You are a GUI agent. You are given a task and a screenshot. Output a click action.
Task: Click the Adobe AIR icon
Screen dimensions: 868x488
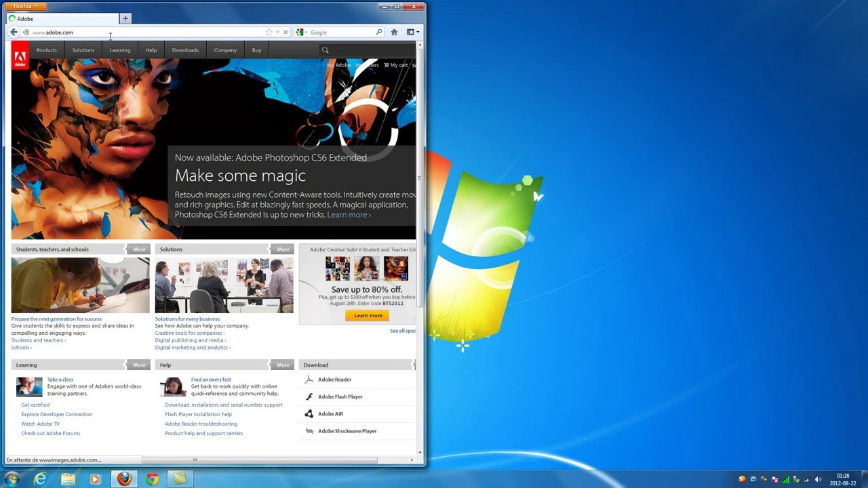309,413
